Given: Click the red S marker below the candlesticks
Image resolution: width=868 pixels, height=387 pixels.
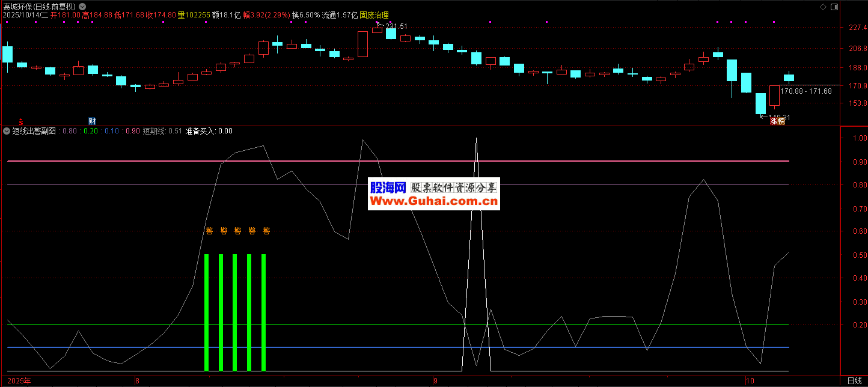Looking at the screenshot, I should (21, 121).
